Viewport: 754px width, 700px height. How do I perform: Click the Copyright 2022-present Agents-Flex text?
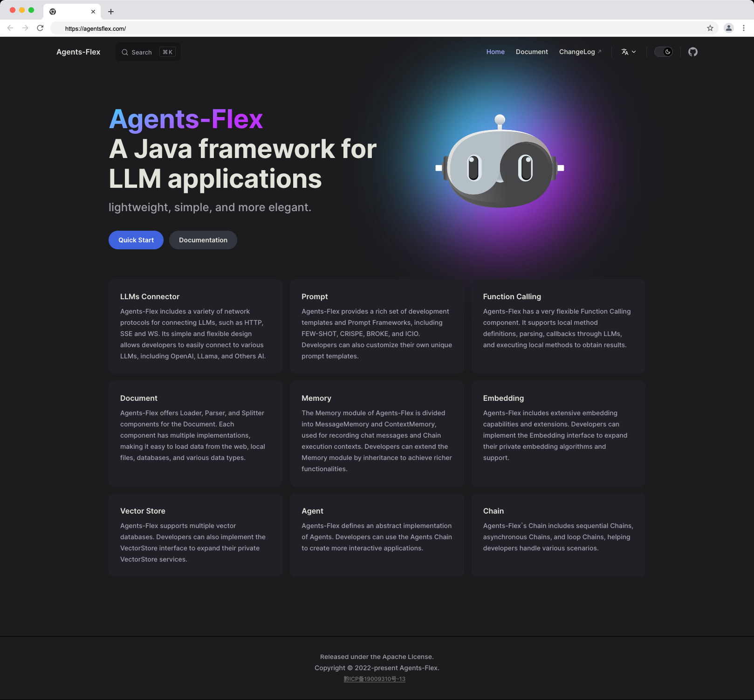(x=377, y=668)
